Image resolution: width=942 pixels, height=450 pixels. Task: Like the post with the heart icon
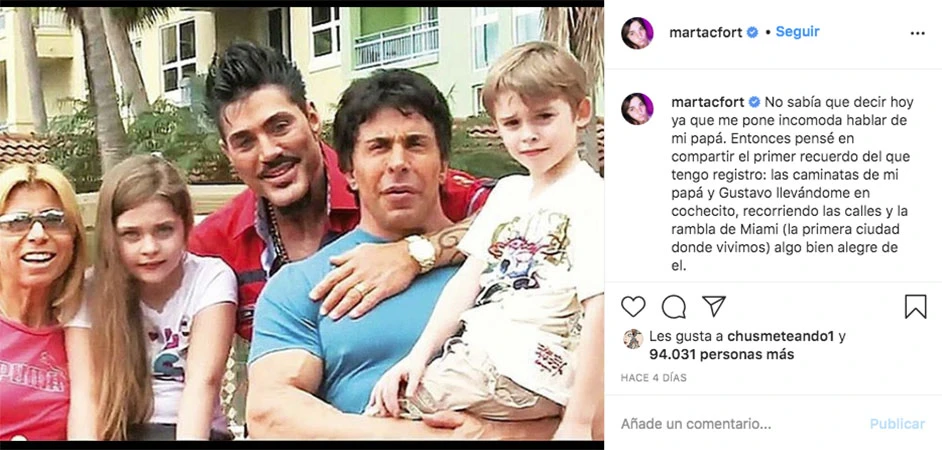[633, 306]
